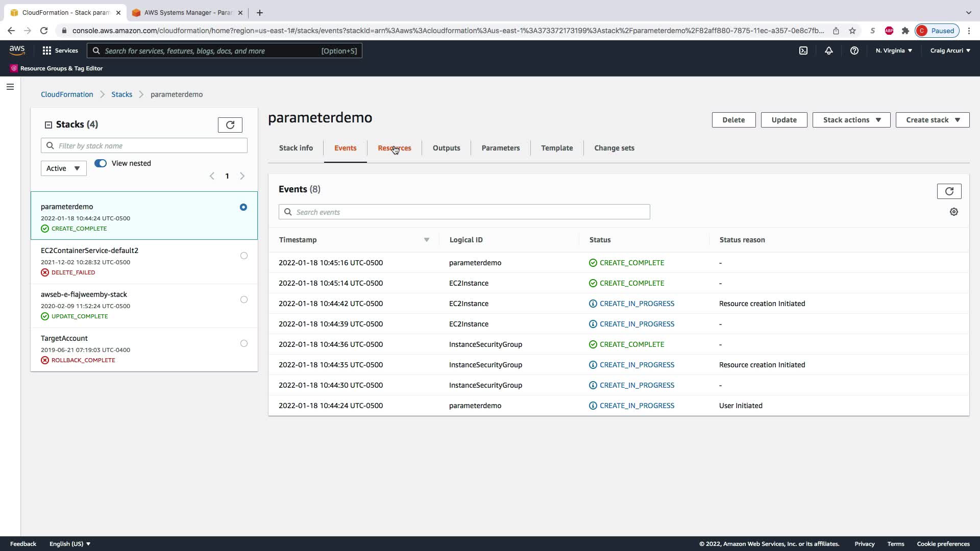Click the Search events input field
The image size is (980, 551).
click(464, 212)
